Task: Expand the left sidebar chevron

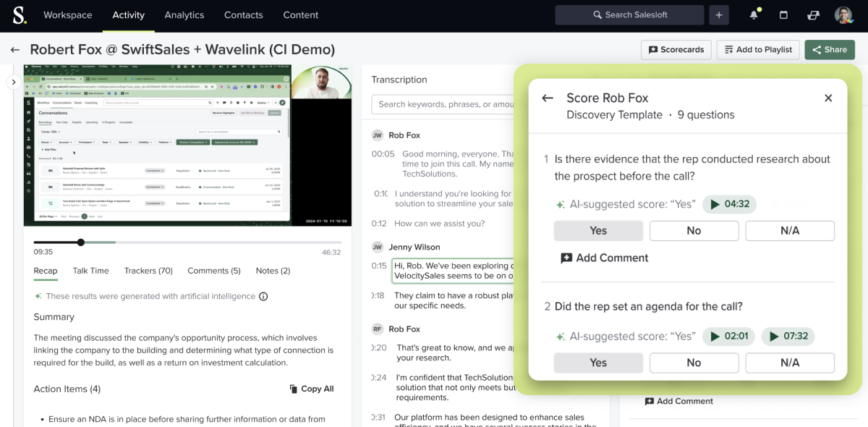Action: [x=13, y=83]
